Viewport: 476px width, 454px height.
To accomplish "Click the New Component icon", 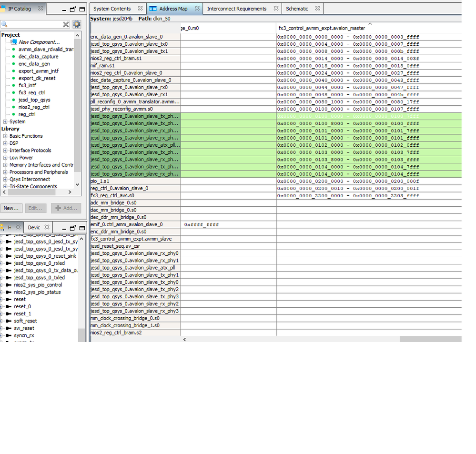I will [x=14, y=42].
